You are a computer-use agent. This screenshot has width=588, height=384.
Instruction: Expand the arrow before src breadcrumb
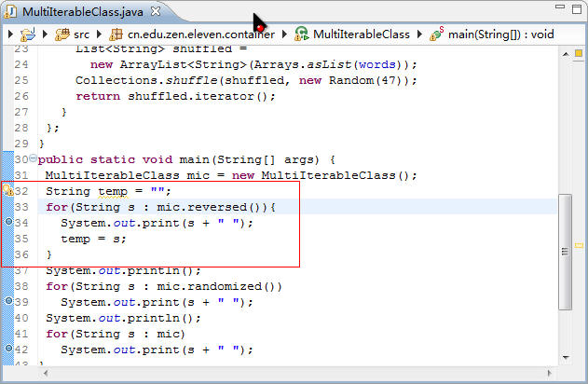pos(45,34)
